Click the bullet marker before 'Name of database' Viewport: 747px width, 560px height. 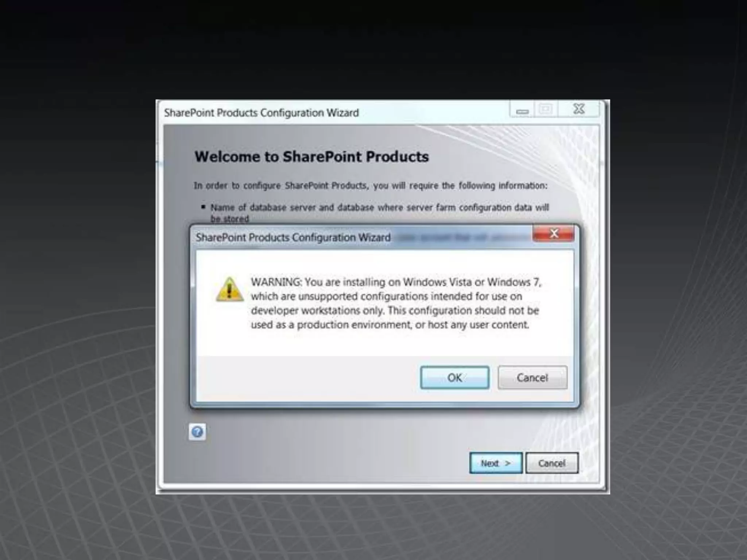(x=204, y=207)
